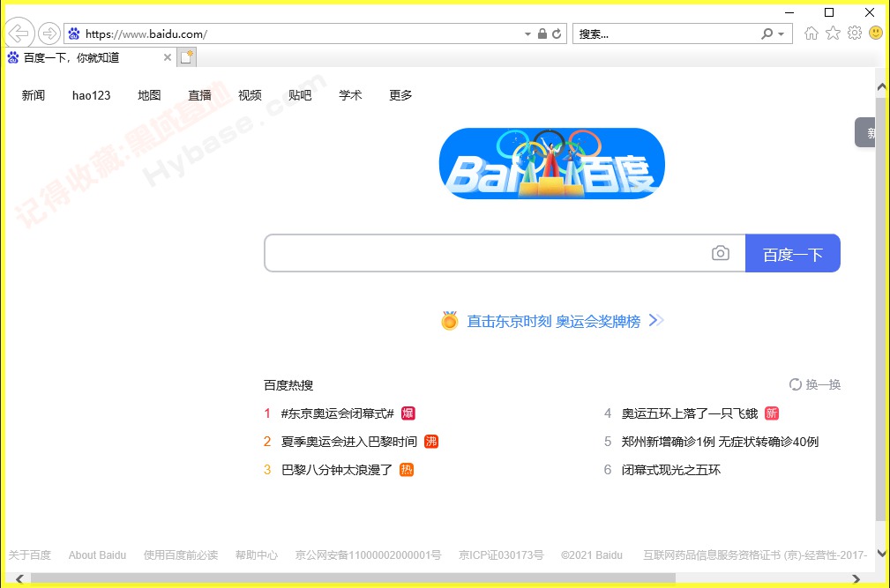Click the lock icon showing secure connection
Viewport: 890px width, 588px height.
pos(542,33)
